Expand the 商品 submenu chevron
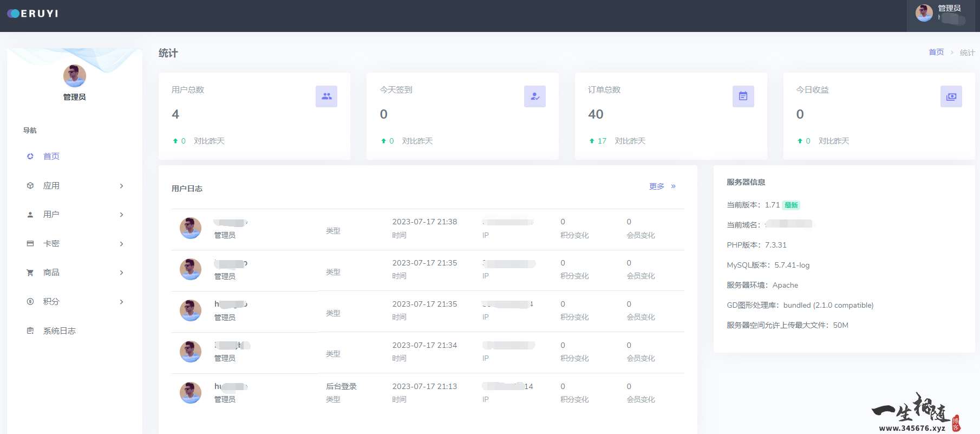This screenshot has width=980, height=434. pyautogui.click(x=121, y=273)
